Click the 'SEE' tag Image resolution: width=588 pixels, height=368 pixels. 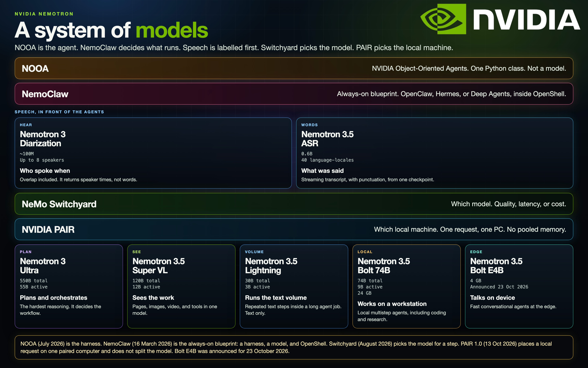coord(137,252)
